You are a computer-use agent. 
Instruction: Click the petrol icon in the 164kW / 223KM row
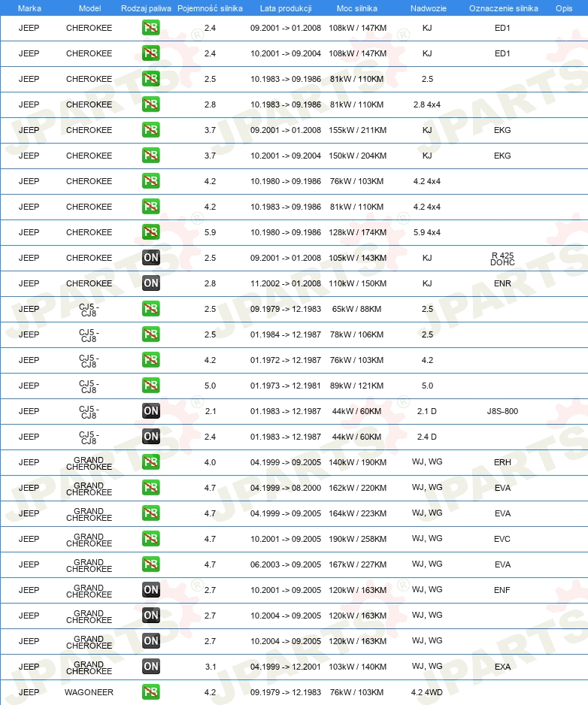(x=150, y=513)
